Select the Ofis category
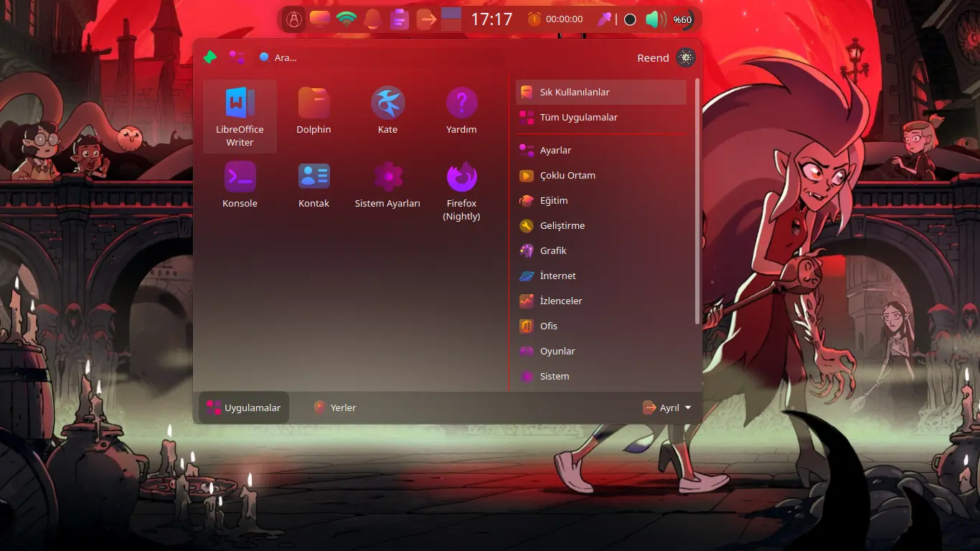980x551 pixels. [601, 326]
